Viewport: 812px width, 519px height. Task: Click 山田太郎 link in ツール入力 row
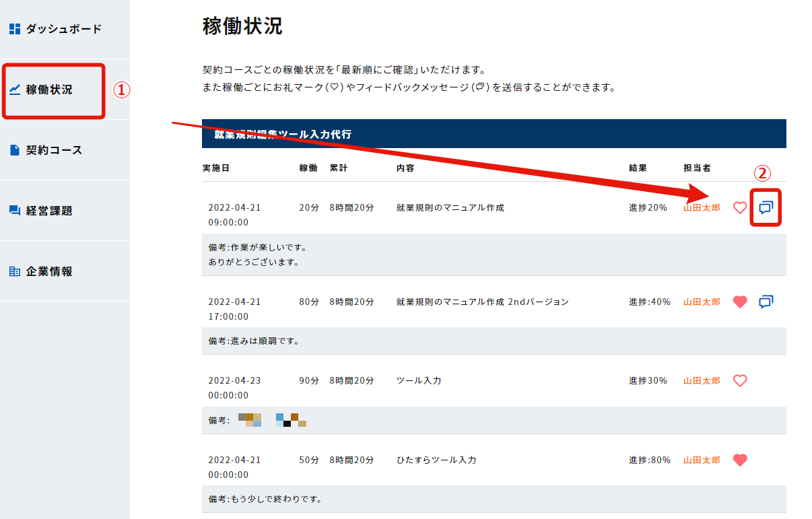[x=702, y=381]
